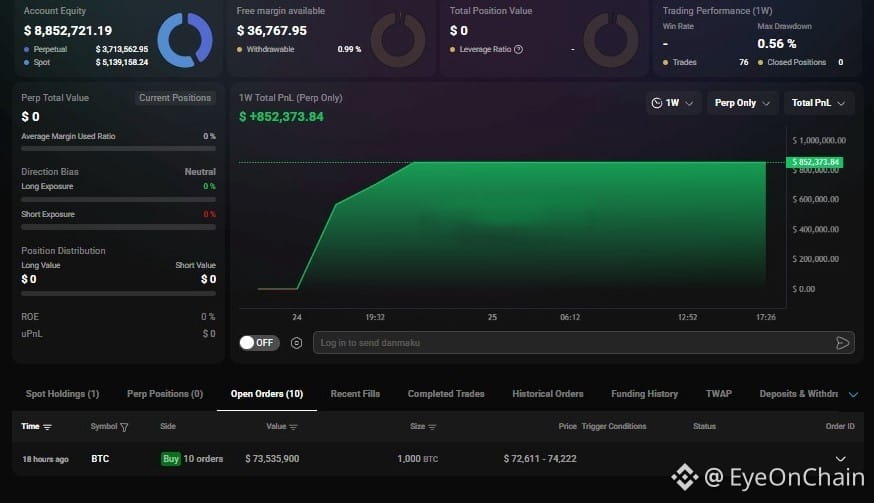
Task: Click the Symbol column header
Action: (104, 427)
